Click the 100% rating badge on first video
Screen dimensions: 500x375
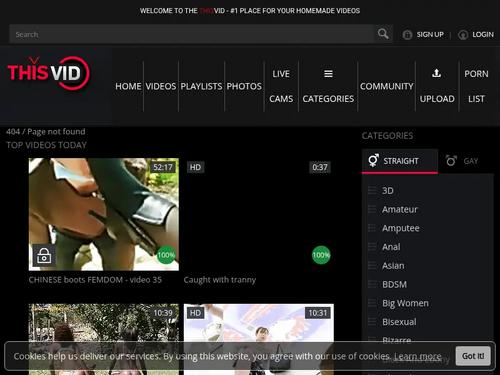click(x=166, y=255)
